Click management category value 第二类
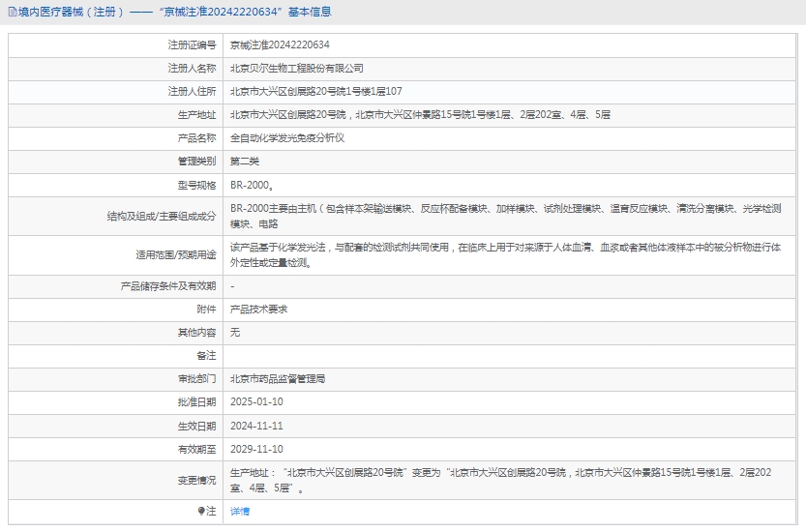Screen dimensions: 806x532 (x=245, y=161)
